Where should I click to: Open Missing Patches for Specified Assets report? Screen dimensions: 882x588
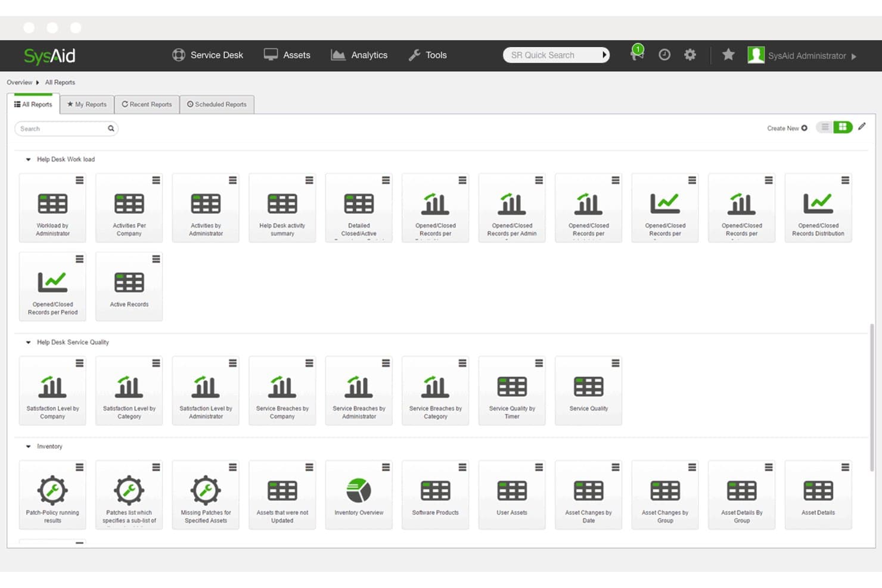coord(206,495)
